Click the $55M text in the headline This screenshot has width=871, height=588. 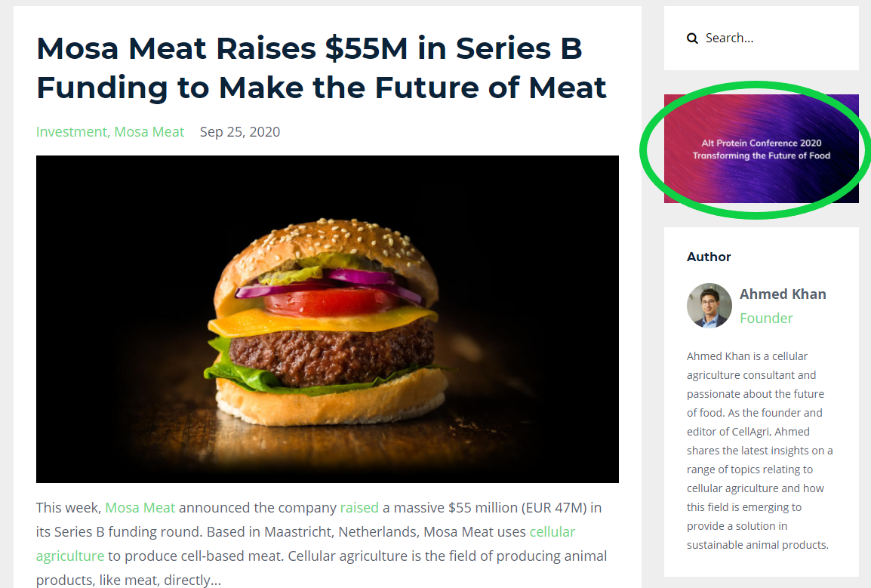point(367,48)
